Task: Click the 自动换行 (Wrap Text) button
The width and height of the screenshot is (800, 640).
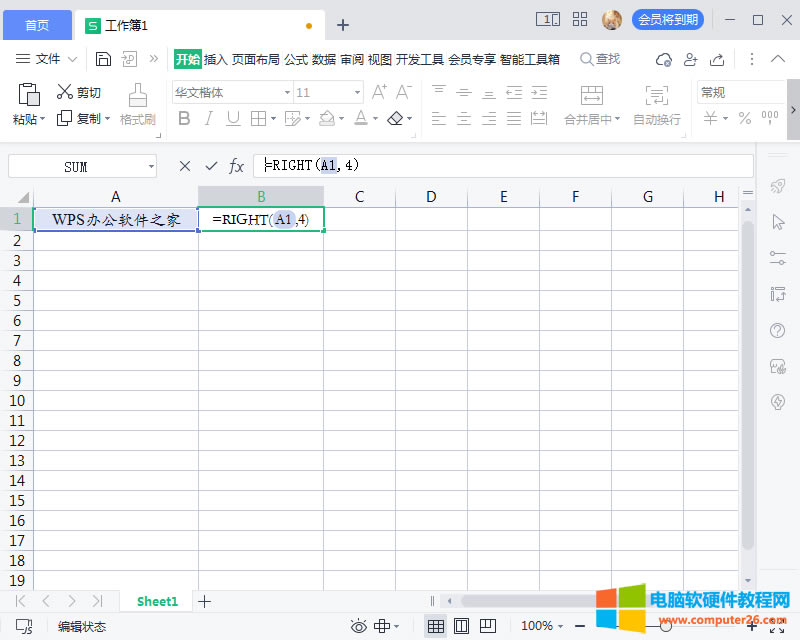Action: pos(656,104)
